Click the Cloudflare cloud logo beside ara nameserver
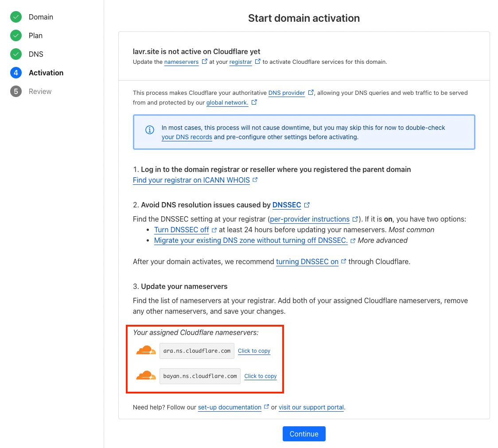This screenshot has width=498, height=448. click(x=146, y=351)
